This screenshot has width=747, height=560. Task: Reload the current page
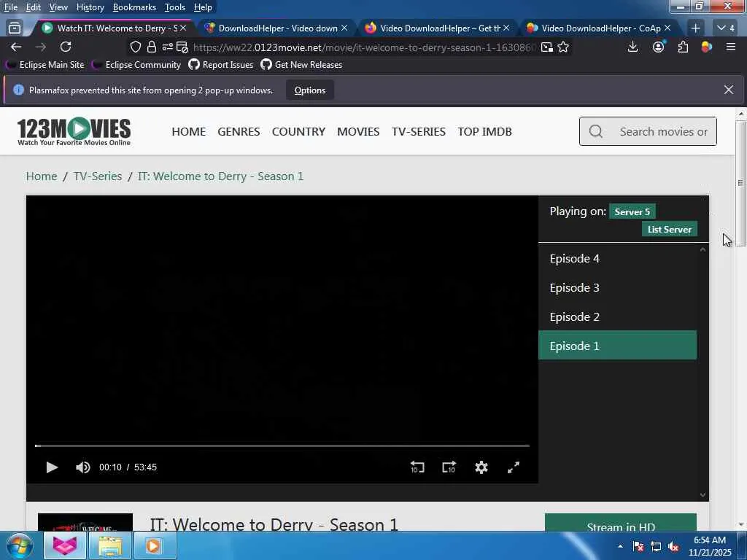tap(66, 47)
